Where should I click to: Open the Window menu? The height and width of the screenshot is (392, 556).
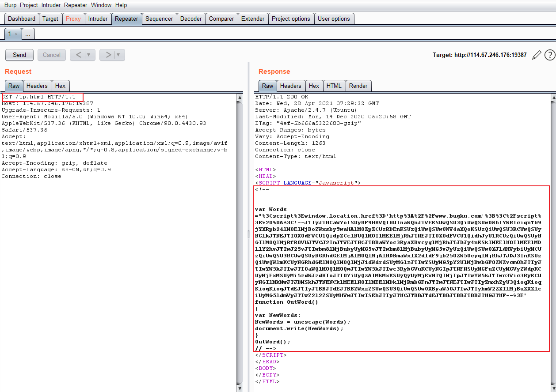101,5
